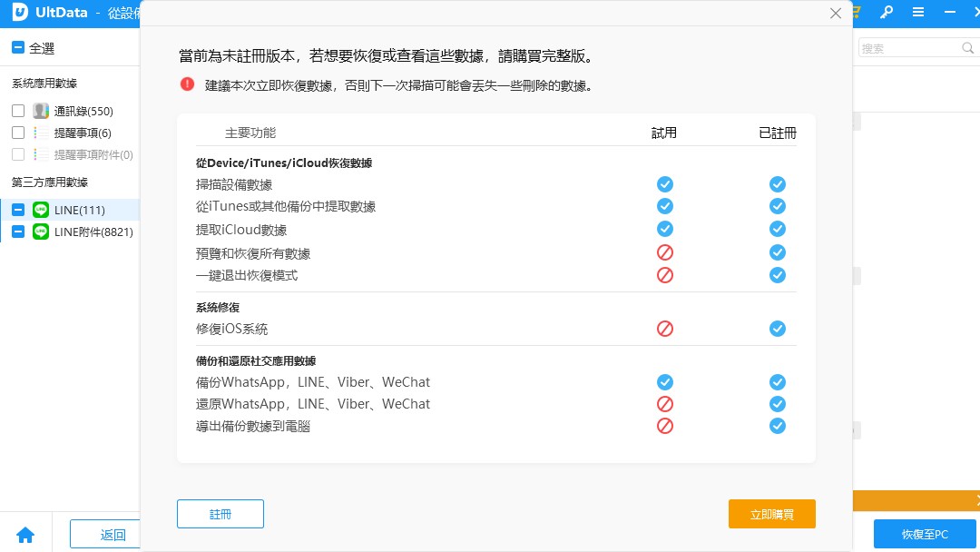The image size is (980, 552).
Task: Click 已註冊 checkmark for 修復iOS系統
Action: (778, 329)
